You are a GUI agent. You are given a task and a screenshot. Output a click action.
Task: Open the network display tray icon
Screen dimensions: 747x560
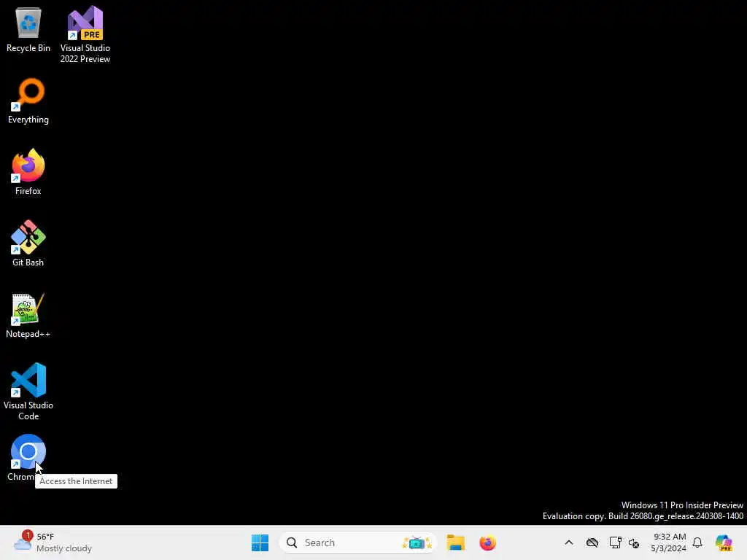coord(615,542)
